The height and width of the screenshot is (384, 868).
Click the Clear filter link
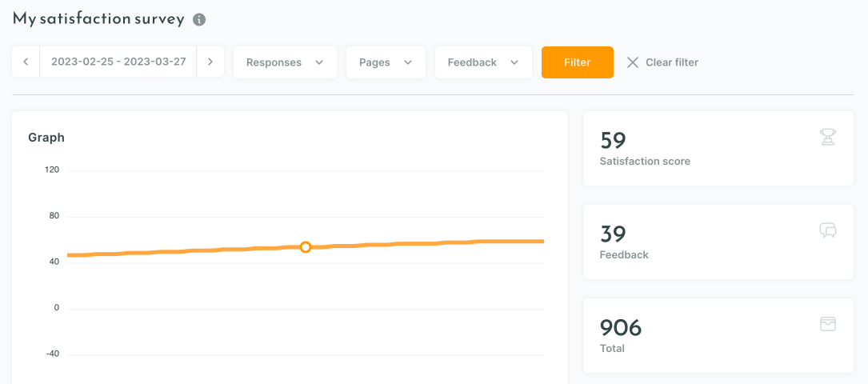pos(672,62)
